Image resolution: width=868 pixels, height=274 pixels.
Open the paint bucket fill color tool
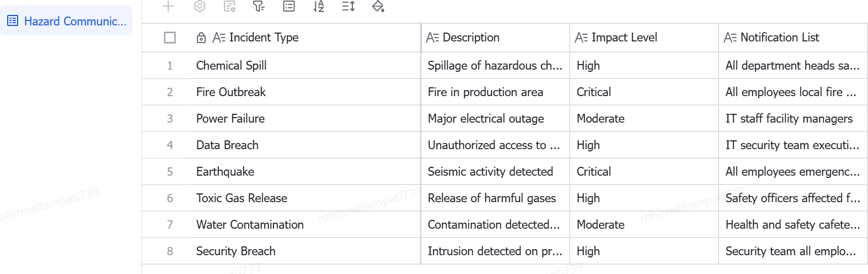[x=378, y=6]
